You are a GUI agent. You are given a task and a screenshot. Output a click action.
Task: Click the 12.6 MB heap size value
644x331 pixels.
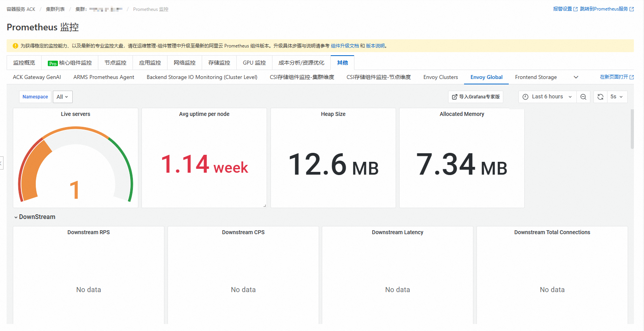pos(333,164)
